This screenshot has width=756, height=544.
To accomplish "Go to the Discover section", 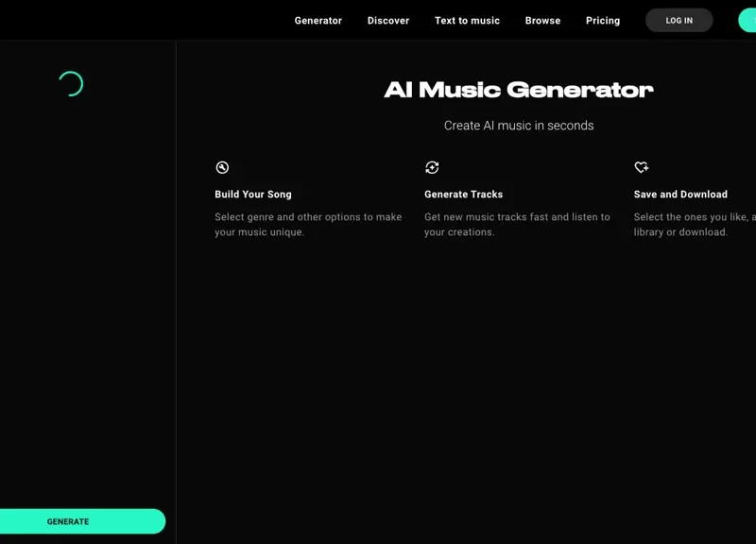I will pos(388,20).
